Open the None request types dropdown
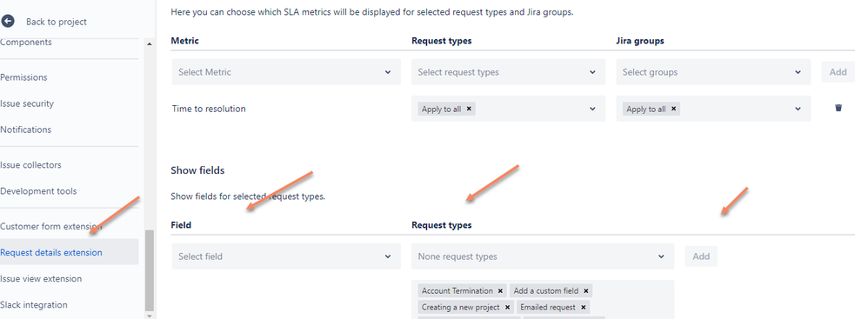Image resolution: width=868 pixels, height=319 pixels. click(x=543, y=256)
